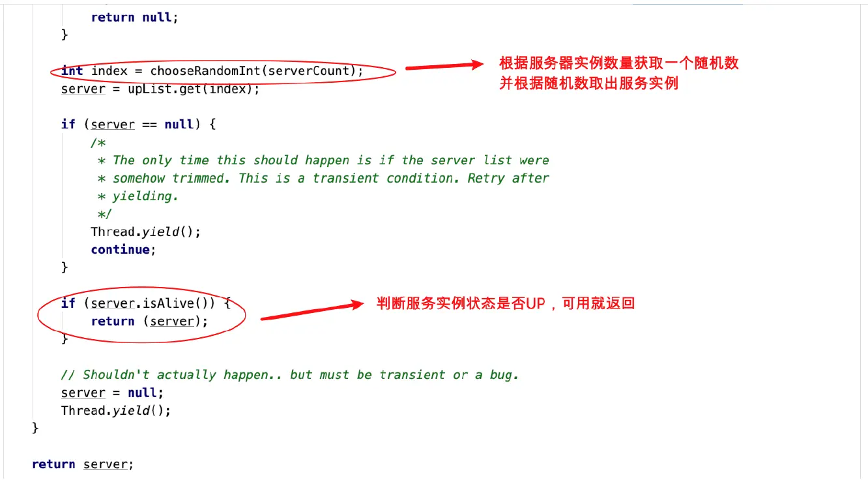Click the final 'return server;' line

[x=83, y=464]
